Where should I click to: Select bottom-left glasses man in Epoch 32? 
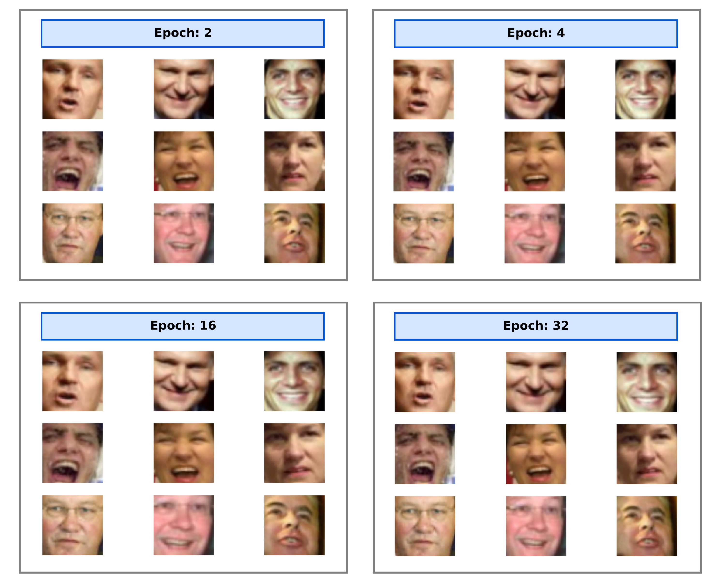click(x=424, y=526)
